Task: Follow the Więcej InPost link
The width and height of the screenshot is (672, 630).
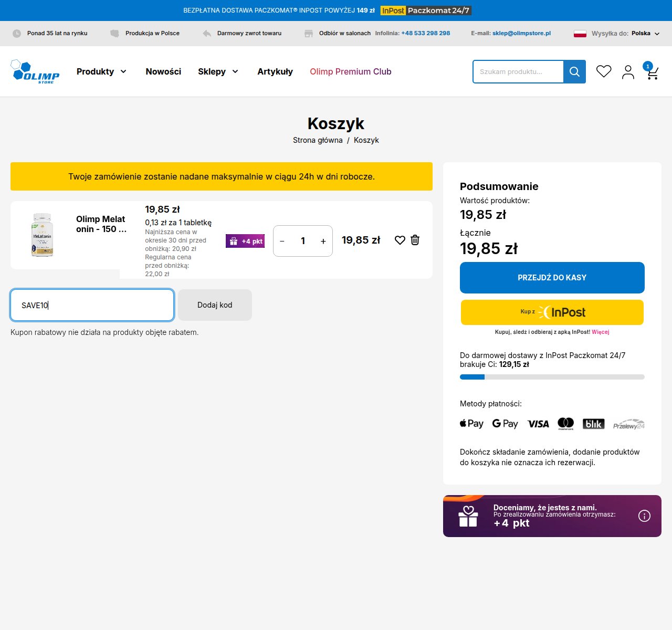Action: coord(601,332)
